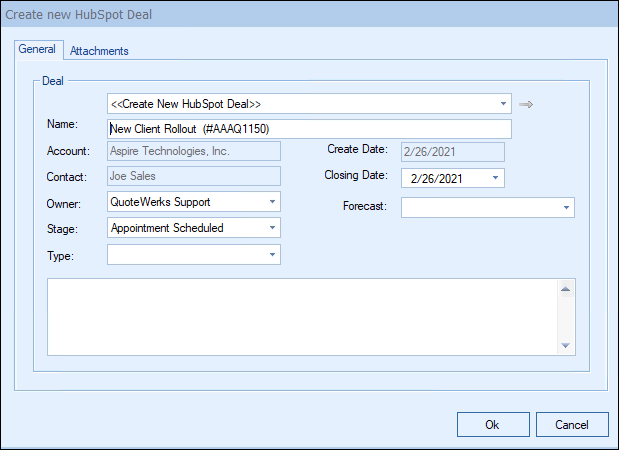This screenshot has width=619, height=450.
Task: Click the disabled Account field
Action: [x=194, y=151]
